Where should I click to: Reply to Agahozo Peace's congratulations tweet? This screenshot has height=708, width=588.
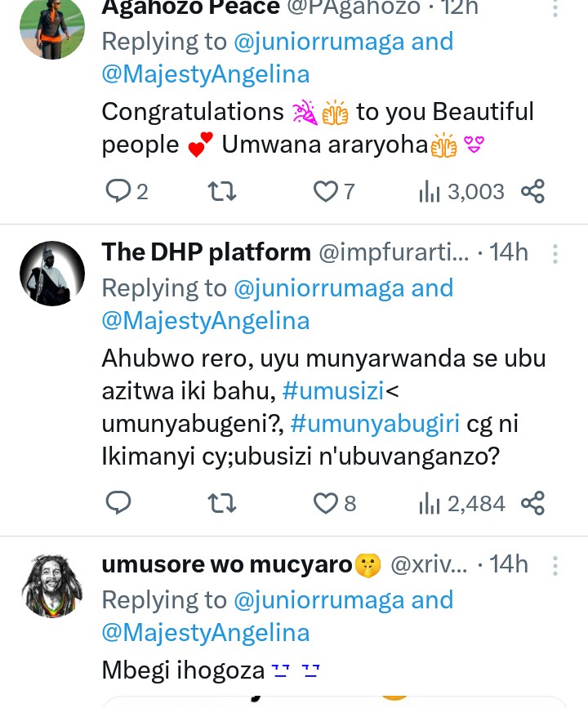point(119,192)
